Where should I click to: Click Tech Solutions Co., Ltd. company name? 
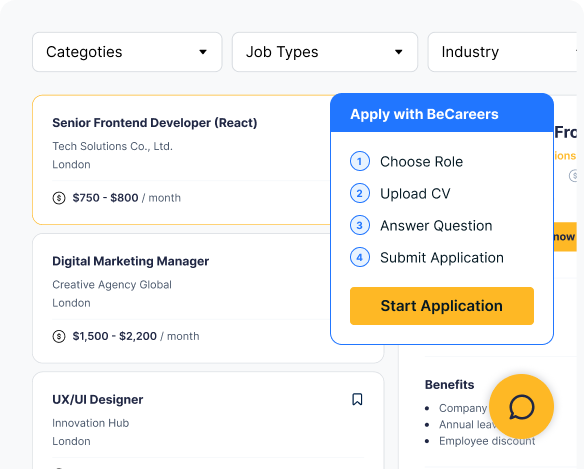112,146
